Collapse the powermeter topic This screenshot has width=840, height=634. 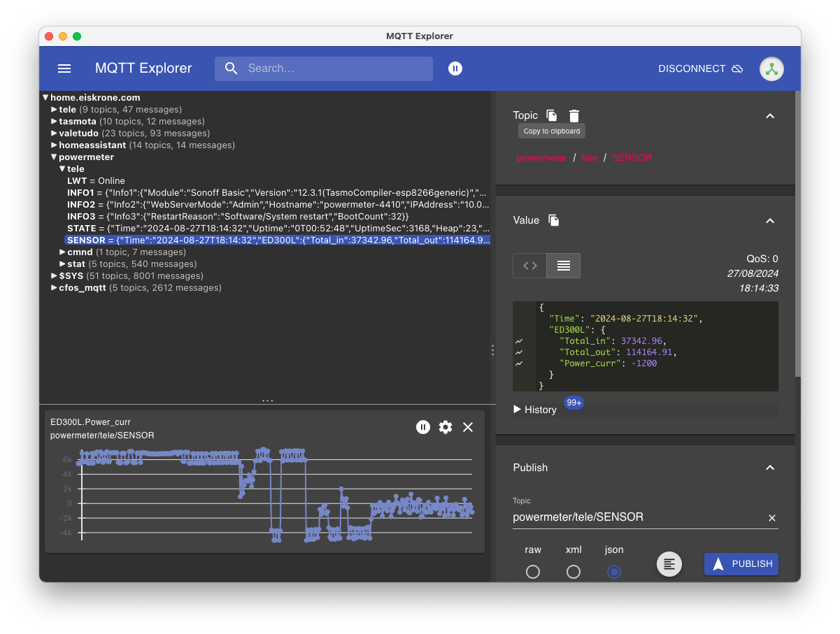click(54, 157)
